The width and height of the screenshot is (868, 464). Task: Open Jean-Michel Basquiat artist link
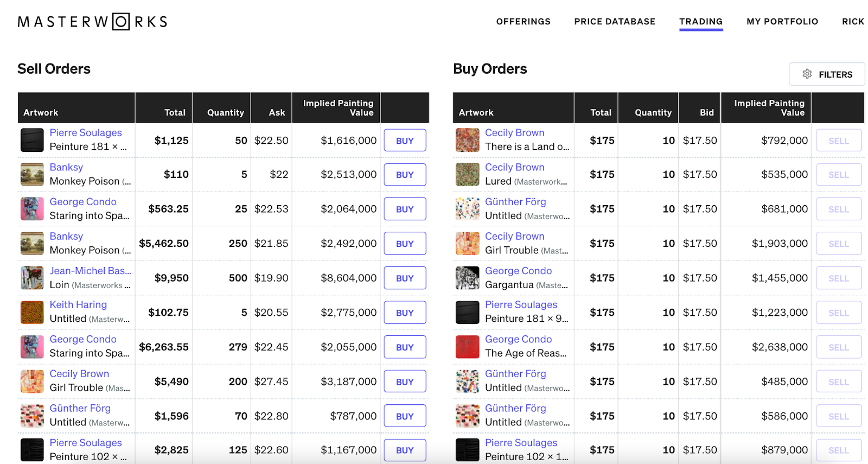(x=90, y=271)
